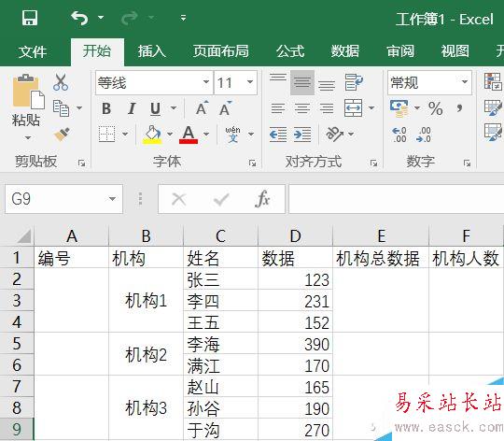
Task: Open the 对齐方式 dialog launcher
Action: [x=373, y=164]
